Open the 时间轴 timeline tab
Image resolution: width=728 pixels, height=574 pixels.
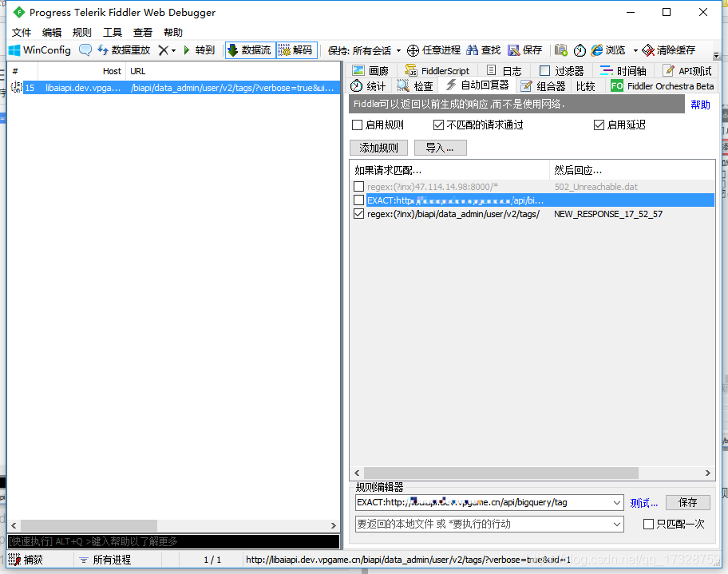623,70
